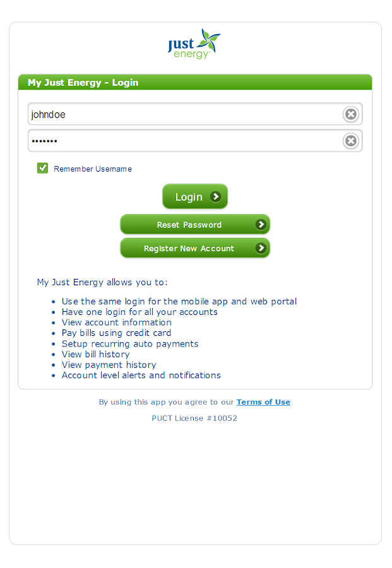Viewport: 392px width, 568px height.
Task: Click the Pay bills using credit card item
Action: click(116, 333)
